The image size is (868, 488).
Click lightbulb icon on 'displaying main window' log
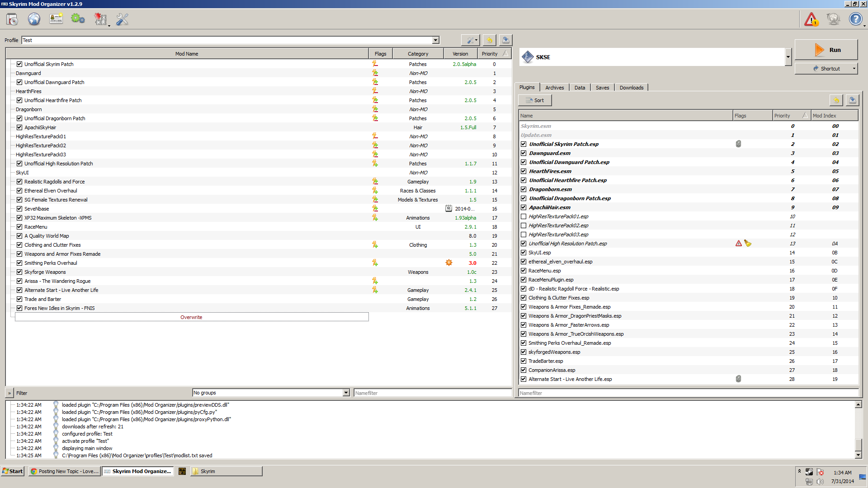56,448
